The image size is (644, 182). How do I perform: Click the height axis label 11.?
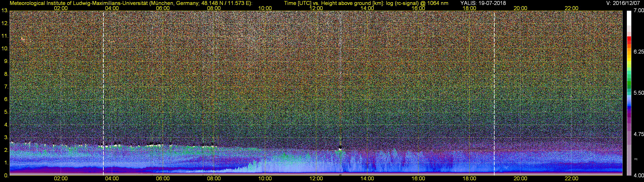tap(5, 36)
